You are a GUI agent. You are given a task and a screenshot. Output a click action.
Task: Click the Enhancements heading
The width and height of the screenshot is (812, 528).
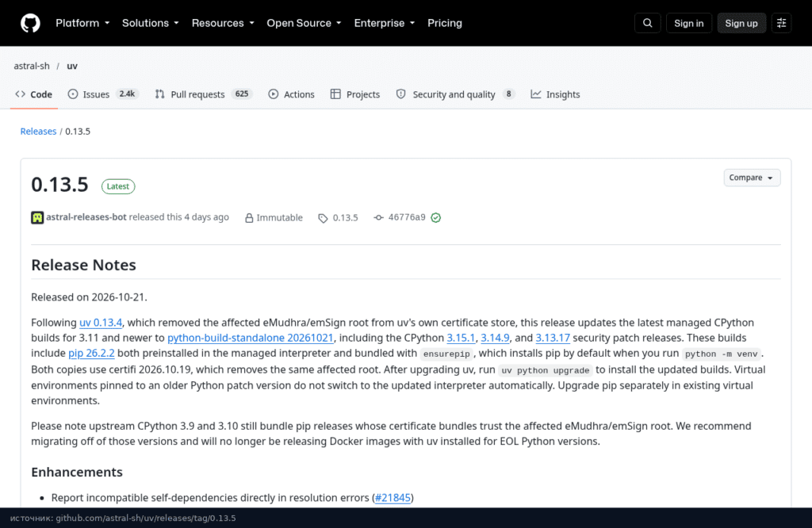[77, 472]
